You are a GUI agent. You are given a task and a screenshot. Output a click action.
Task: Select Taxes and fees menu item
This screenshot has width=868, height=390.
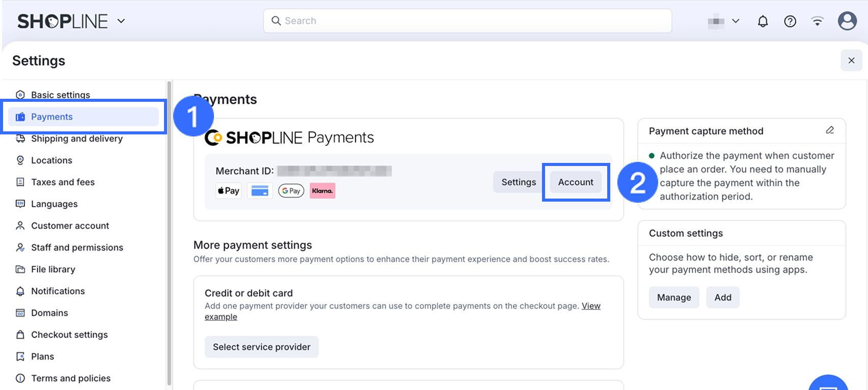point(63,182)
